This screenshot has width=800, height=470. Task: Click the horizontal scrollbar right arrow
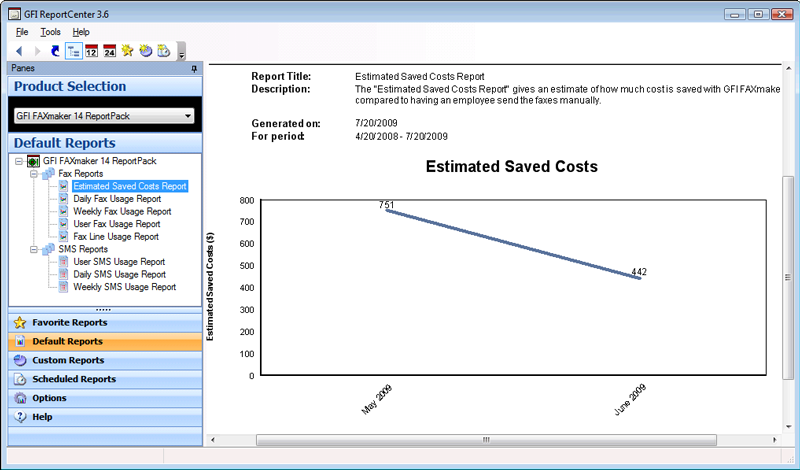pos(774,440)
